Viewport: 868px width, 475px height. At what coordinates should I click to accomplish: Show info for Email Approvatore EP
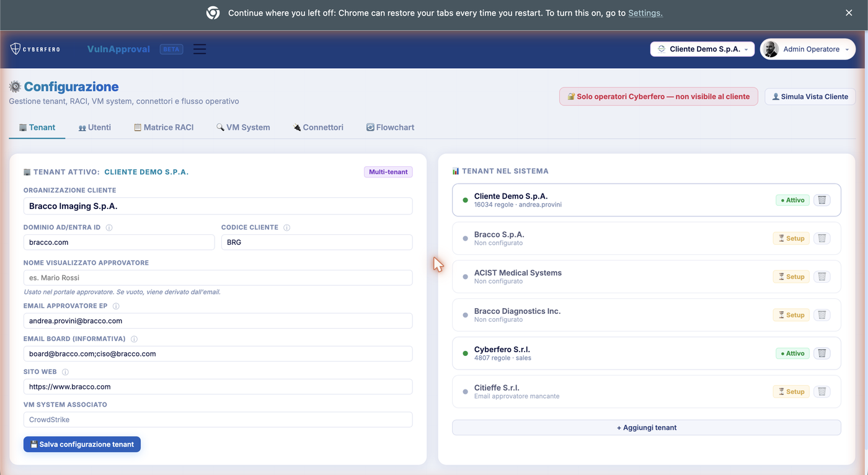click(116, 306)
